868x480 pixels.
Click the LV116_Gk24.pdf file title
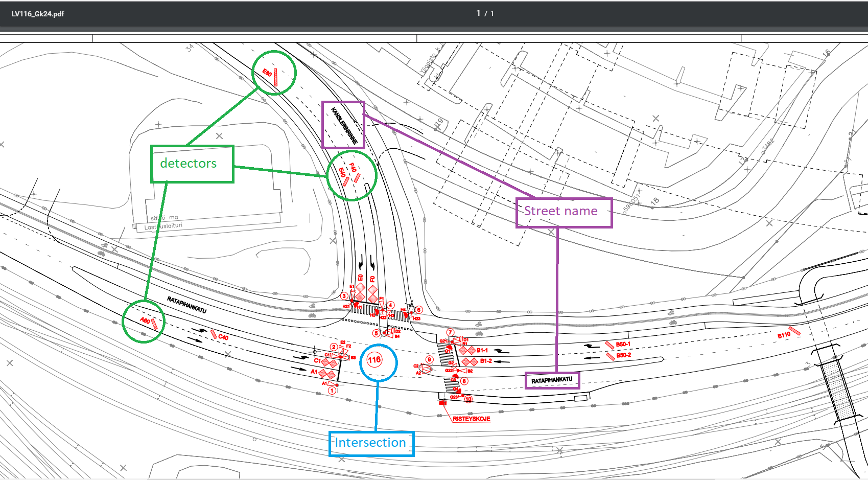(38, 14)
